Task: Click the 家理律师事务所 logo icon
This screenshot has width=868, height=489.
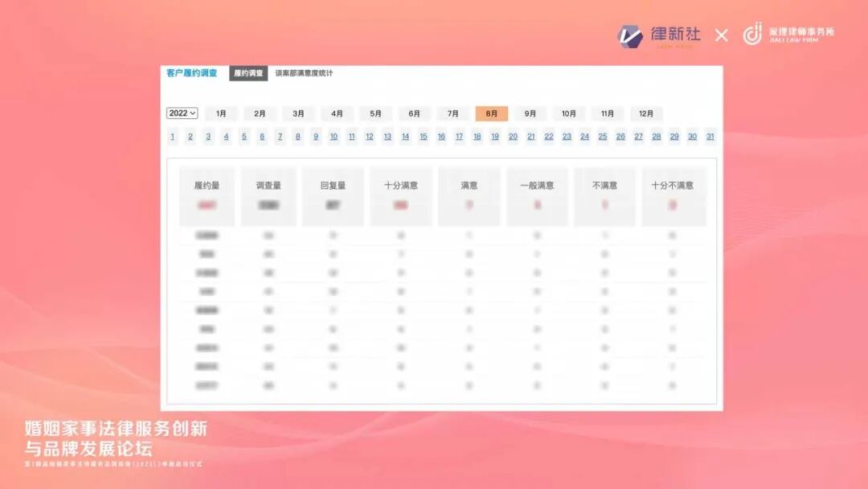Action: [752, 33]
